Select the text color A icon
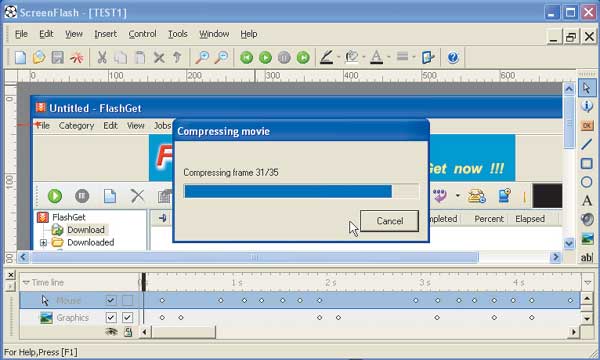Screen dimensions: 600x360 pos(377,58)
